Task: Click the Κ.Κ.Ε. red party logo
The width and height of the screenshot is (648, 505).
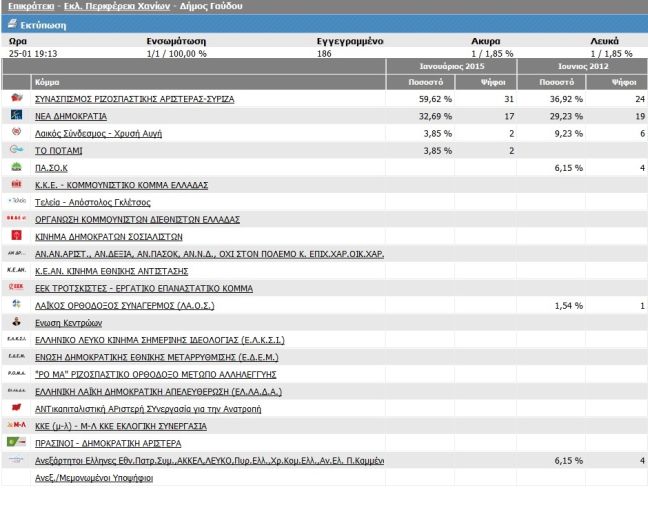Action: [x=16, y=184]
